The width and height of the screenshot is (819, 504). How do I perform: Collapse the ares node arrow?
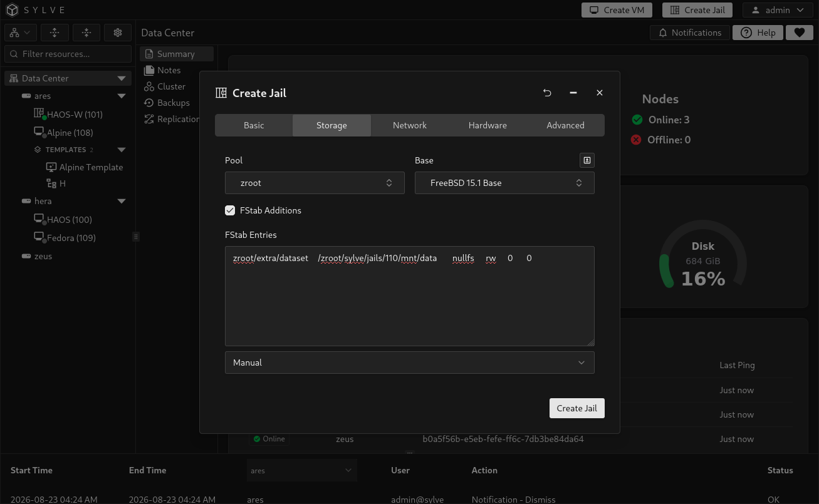(x=122, y=96)
